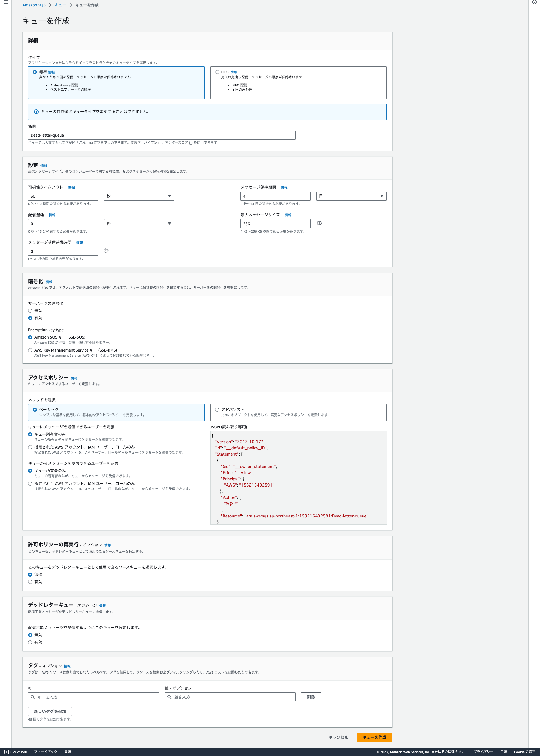Click the info panel icon at top right
This screenshot has width=540, height=756.
pyautogui.click(x=534, y=2)
